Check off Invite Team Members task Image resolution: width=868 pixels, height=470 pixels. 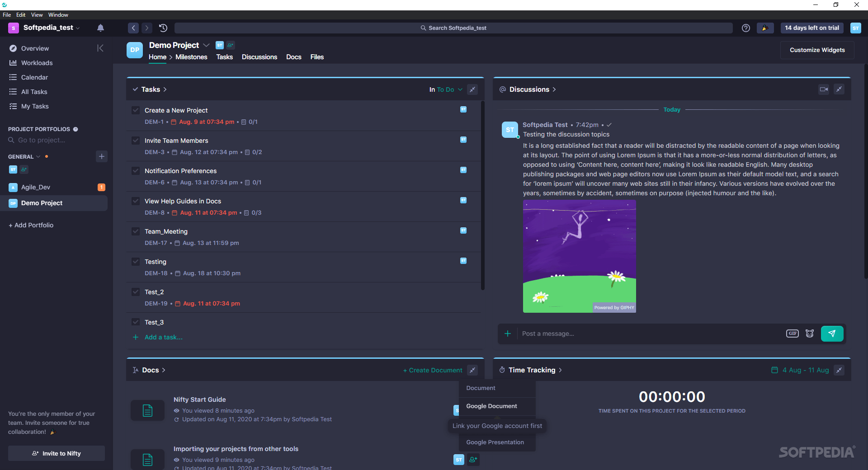click(x=136, y=141)
